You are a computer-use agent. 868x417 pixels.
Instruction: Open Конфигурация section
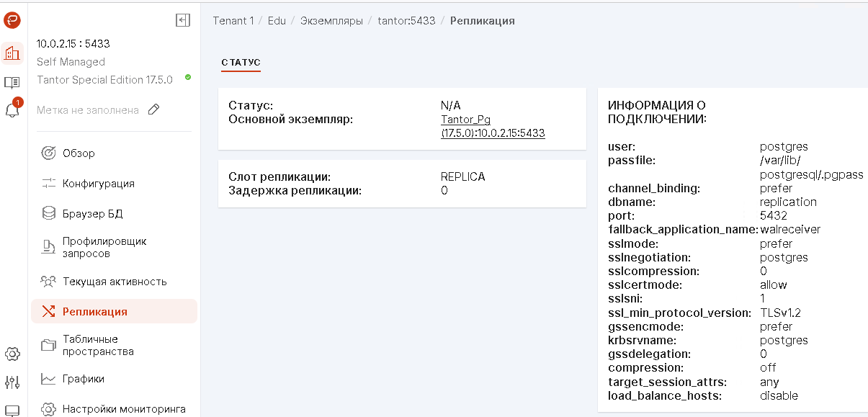pos(98,183)
